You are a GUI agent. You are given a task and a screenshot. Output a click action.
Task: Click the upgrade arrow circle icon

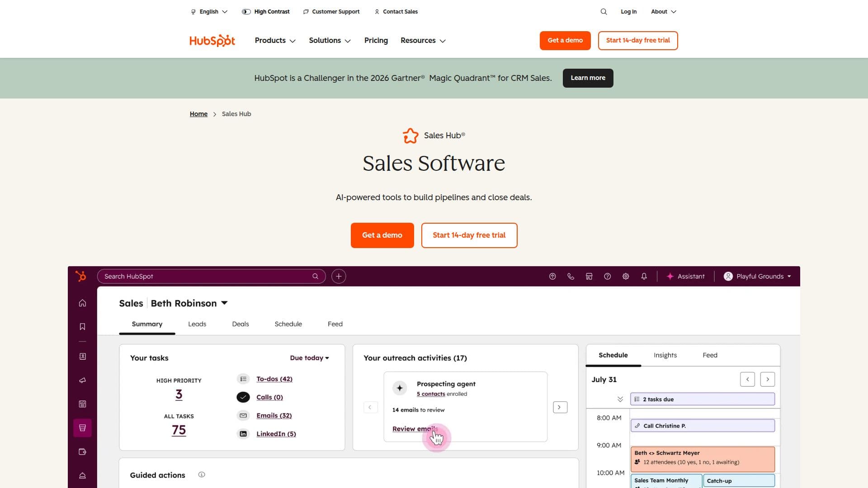point(552,277)
